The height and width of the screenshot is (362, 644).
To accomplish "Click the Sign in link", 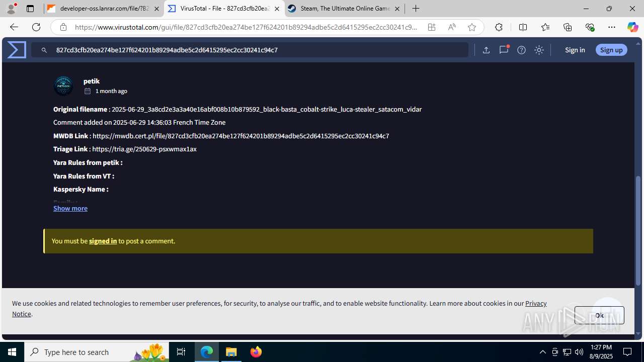I will point(575,50).
